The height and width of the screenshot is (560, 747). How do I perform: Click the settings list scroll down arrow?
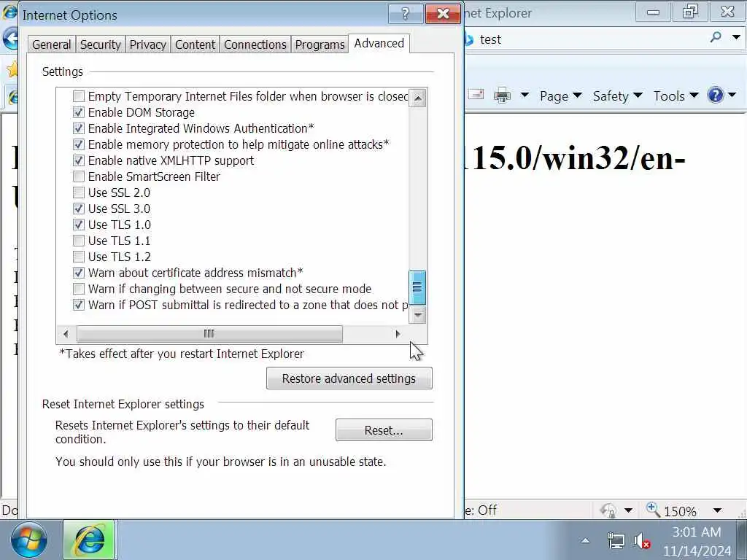click(x=417, y=315)
